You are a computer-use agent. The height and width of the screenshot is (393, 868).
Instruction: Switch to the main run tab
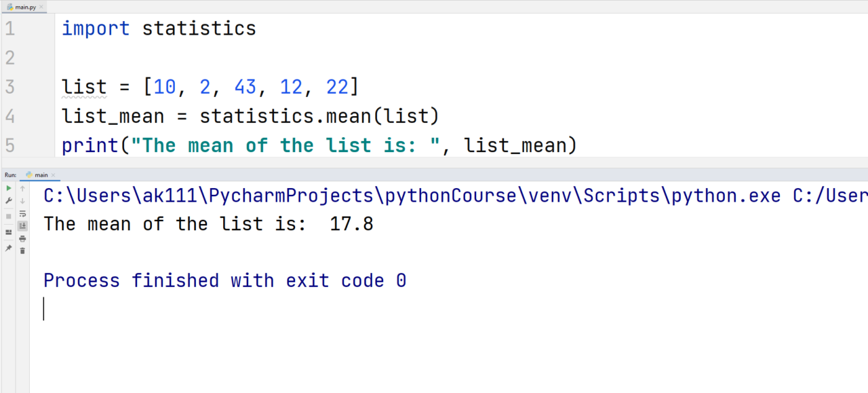(x=42, y=174)
